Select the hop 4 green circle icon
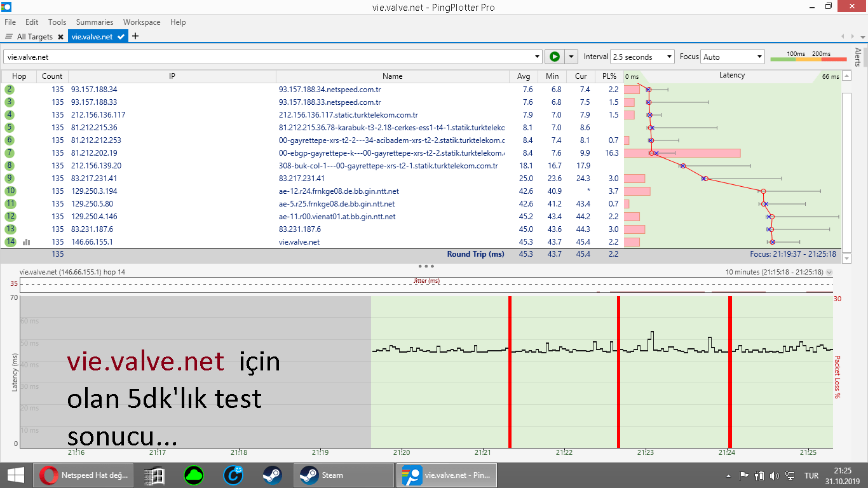This screenshot has height=488, width=868. 10,115
